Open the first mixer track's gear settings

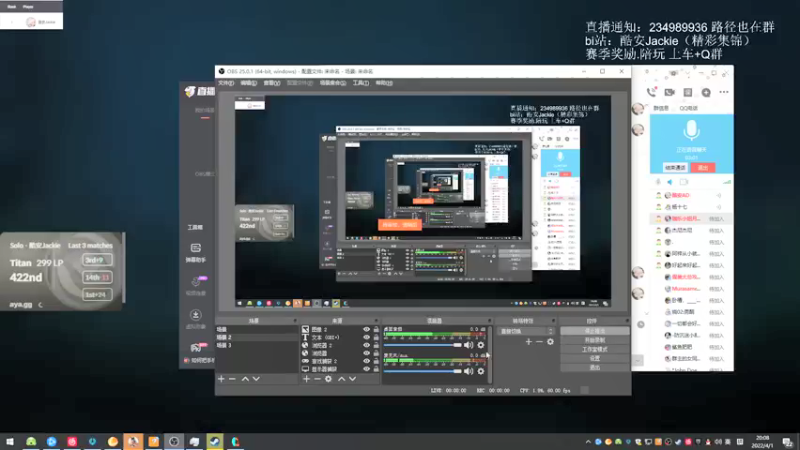pos(481,345)
